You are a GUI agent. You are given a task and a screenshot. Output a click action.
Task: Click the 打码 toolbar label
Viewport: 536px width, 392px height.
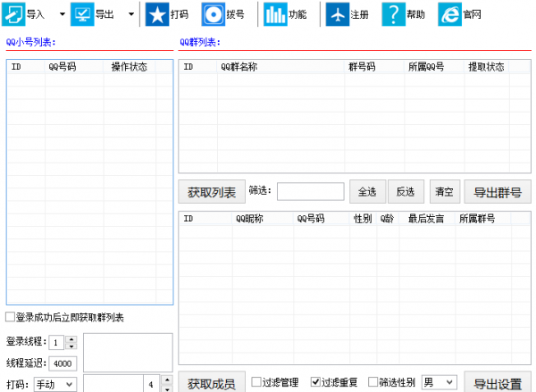point(180,14)
